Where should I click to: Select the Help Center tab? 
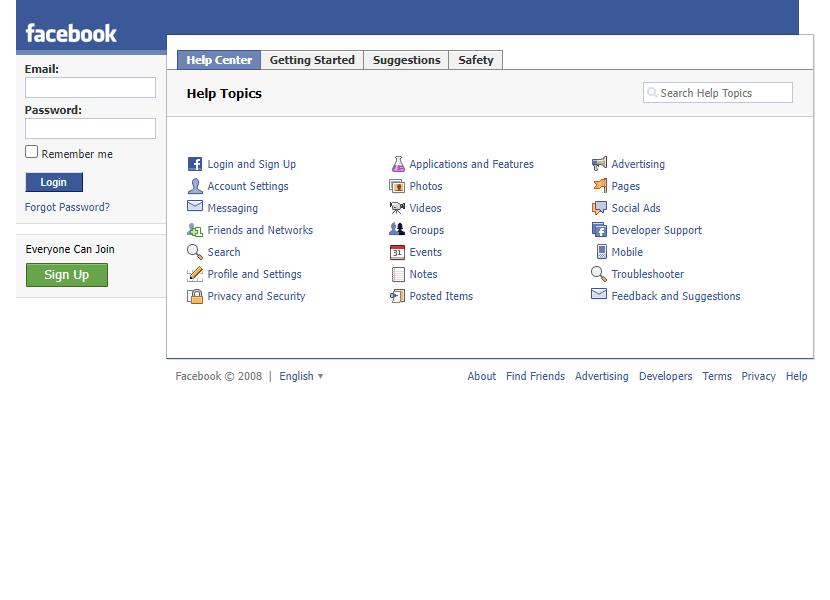tap(219, 60)
